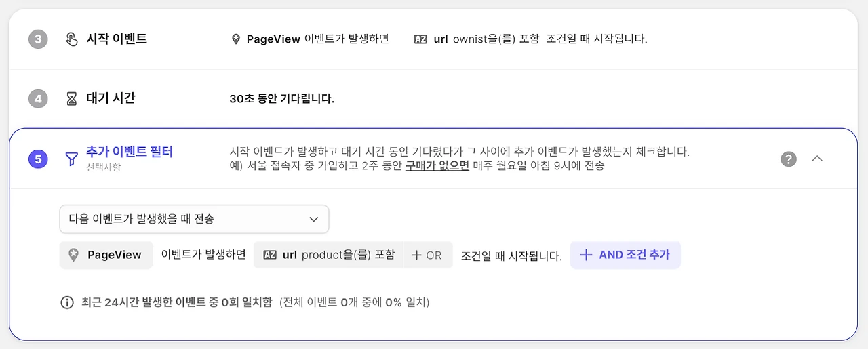Click the url product을(를) 포함 condition
Image resolution: width=868 pixels, height=349 pixels.
[x=328, y=255]
